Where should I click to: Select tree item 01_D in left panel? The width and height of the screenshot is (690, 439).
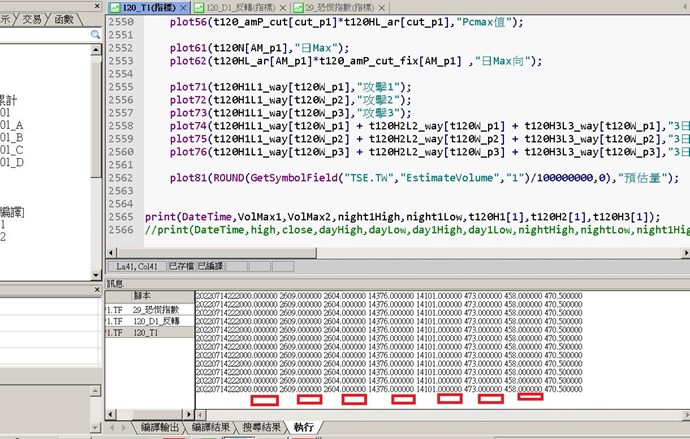[12, 162]
